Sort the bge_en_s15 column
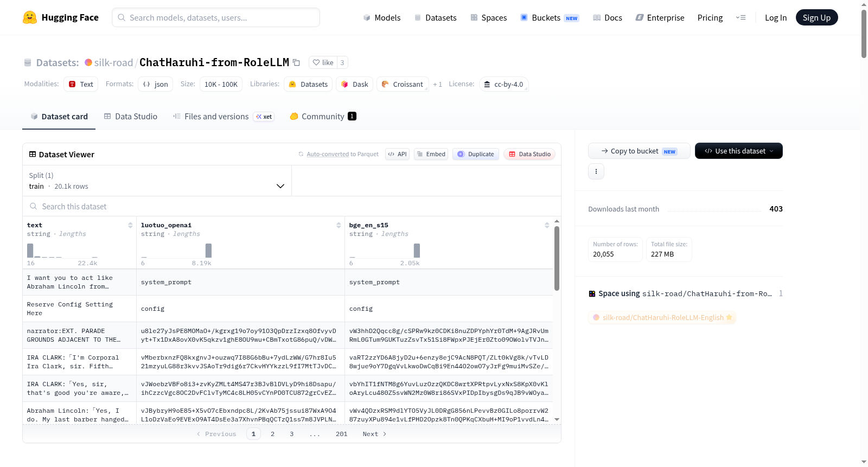 point(547,225)
